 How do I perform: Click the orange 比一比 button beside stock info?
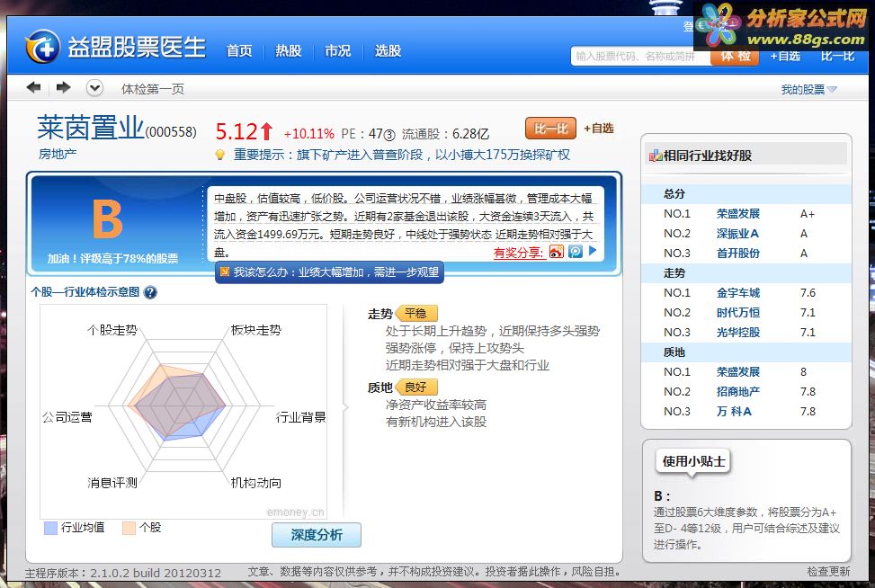pyautogui.click(x=550, y=129)
